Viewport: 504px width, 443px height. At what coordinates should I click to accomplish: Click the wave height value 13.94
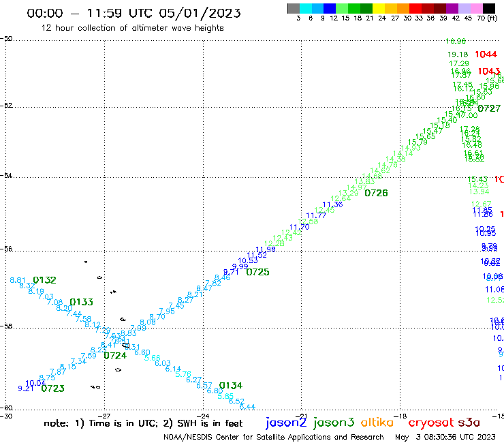click(x=479, y=192)
